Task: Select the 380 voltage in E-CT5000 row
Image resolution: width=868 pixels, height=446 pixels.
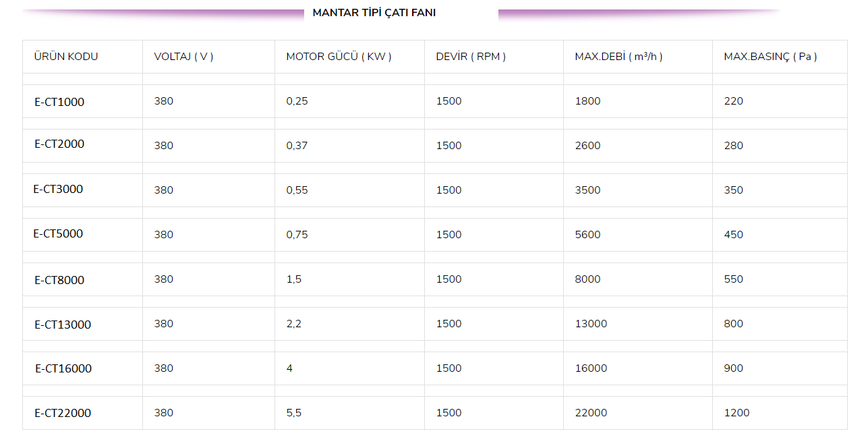Action: pyautogui.click(x=163, y=235)
